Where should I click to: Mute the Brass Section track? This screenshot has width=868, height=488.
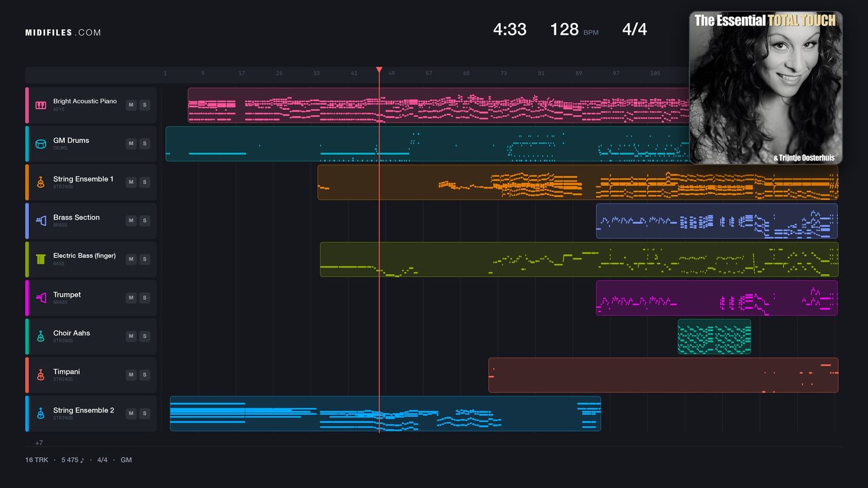point(131,220)
